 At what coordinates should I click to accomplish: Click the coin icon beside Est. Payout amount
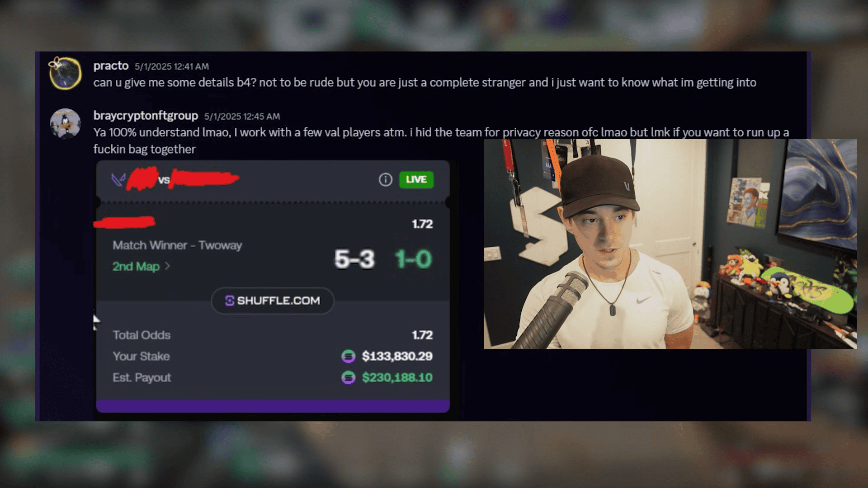(x=348, y=378)
